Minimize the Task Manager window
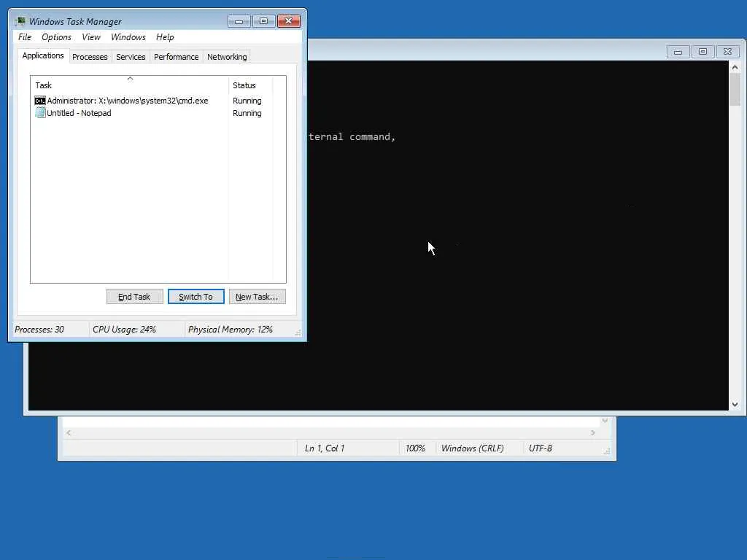 point(239,21)
